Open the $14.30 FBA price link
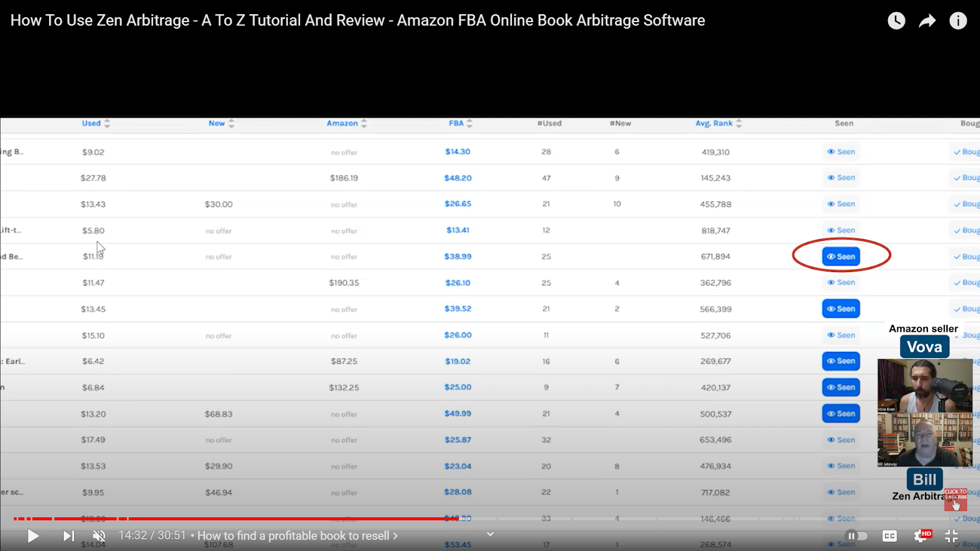The width and height of the screenshot is (980, 551). [458, 151]
